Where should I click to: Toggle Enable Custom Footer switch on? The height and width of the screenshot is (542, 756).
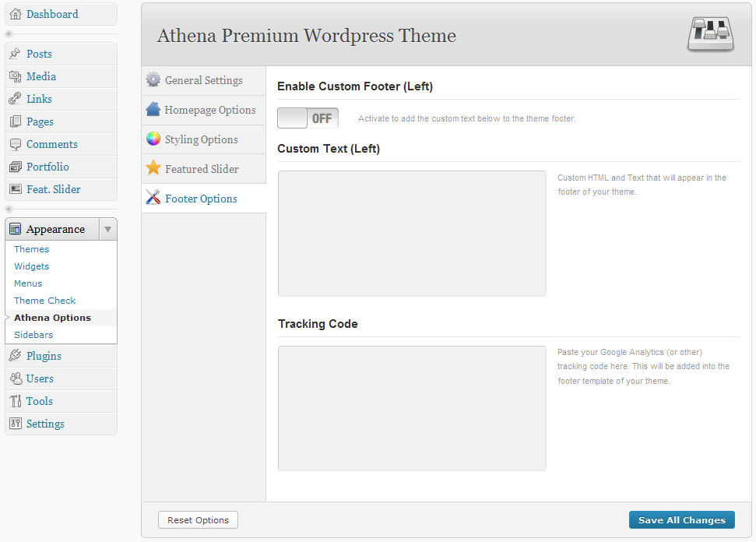(x=308, y=118)
